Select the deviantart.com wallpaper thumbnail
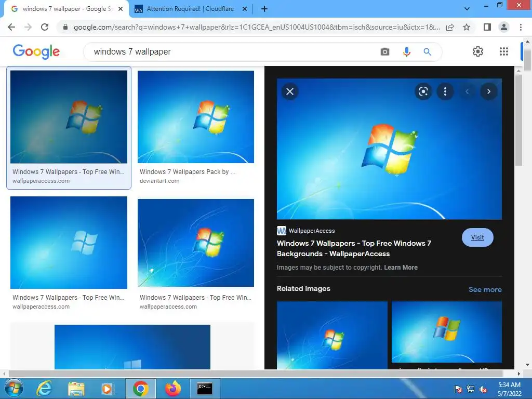Image resolution: width=532 pixels, height=399 pixels. (196, 117)
